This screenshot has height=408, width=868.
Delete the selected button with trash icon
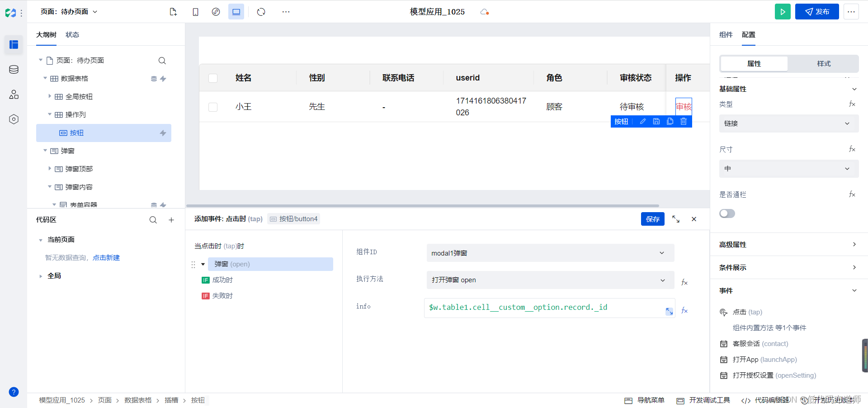(x=684, y=121)
